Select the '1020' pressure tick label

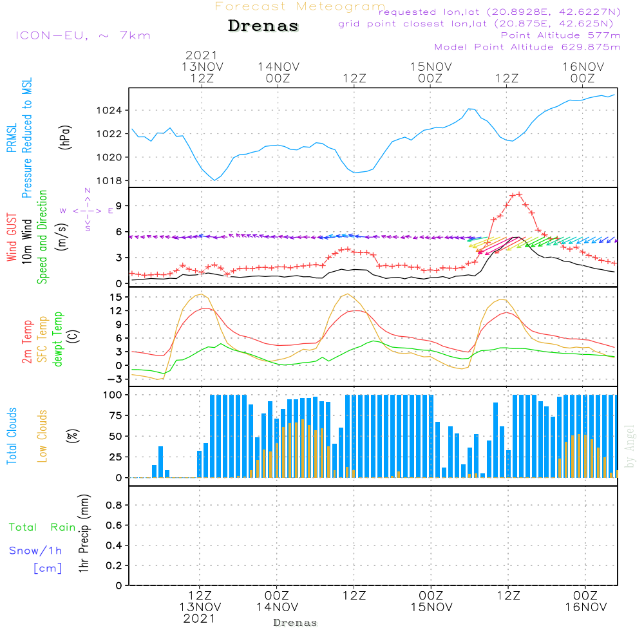pos(109,157)
